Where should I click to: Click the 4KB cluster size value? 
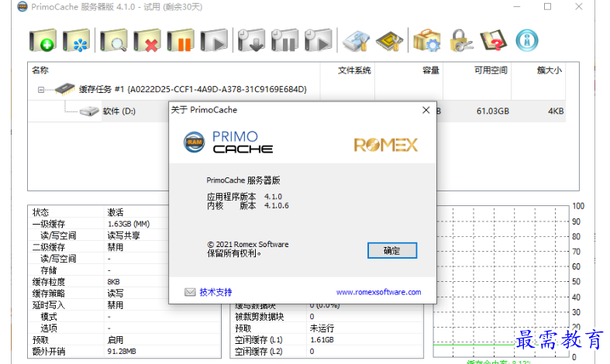(x=556, y=112)
